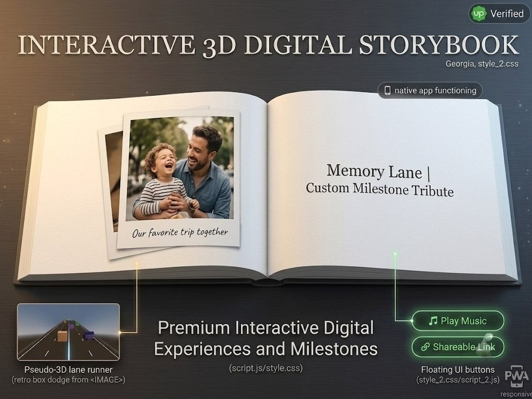
Task: Open the pseudo-3D lane runner thumbnail
Action: click(68, 332)
